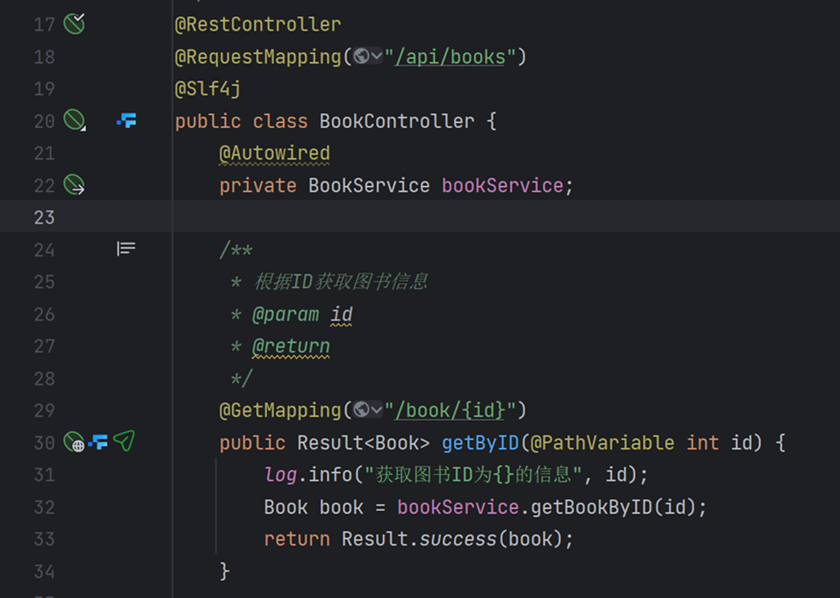Click the BookService type on line 22

(x=369, y=185)
